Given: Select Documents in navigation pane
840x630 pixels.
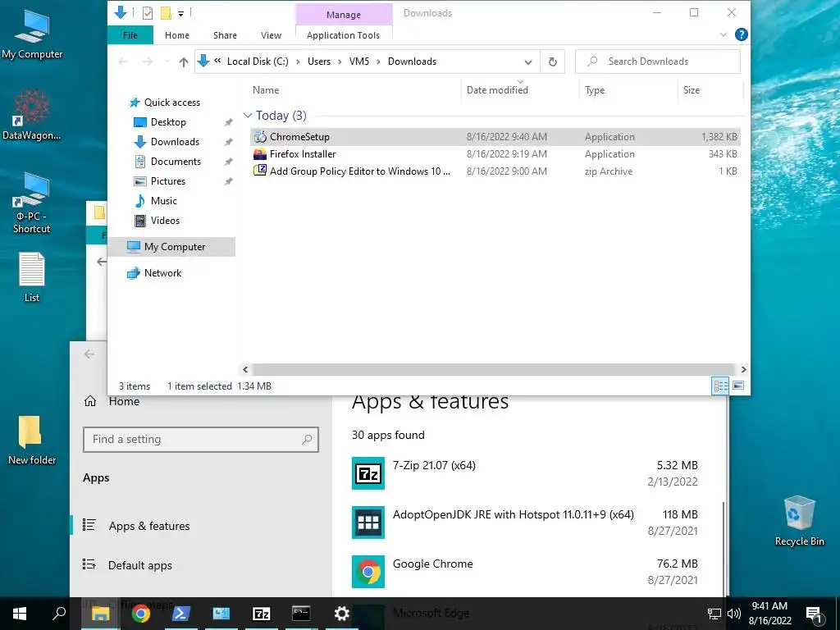Looking at the screenshot, I should coord(176,162).
